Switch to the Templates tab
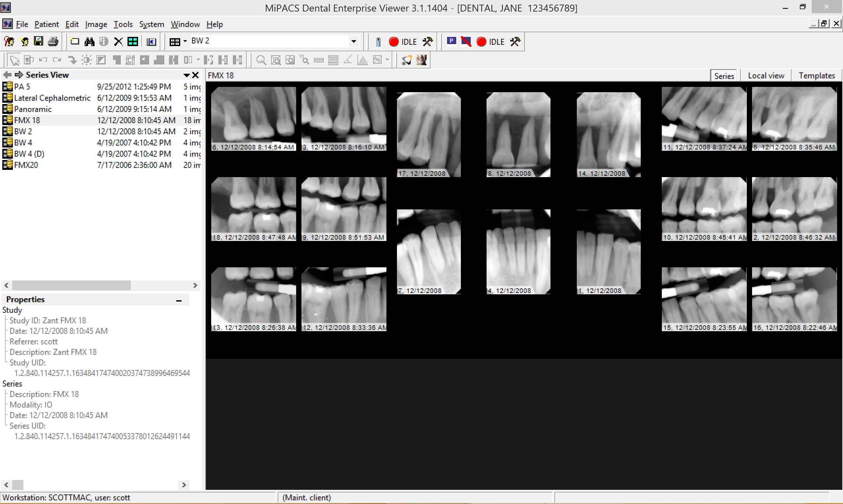Image resolution: width=843 pixels, height=504 pixels. click(817, 76)
